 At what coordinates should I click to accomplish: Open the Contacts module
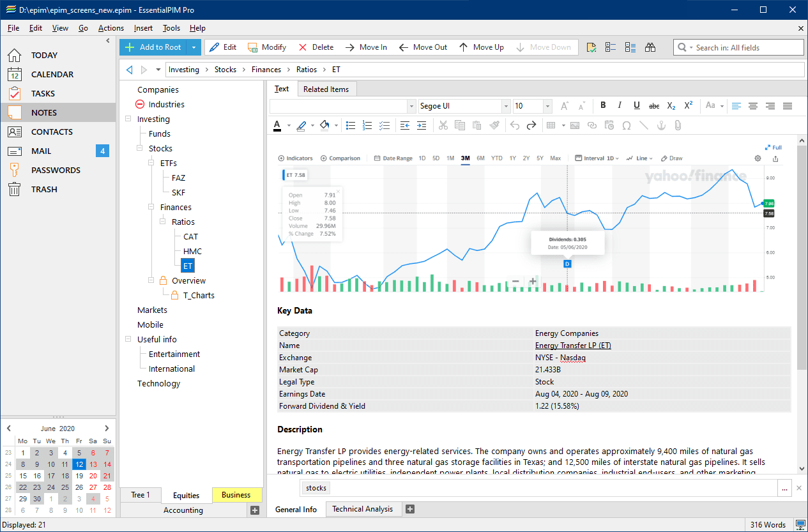pos(52,132)
